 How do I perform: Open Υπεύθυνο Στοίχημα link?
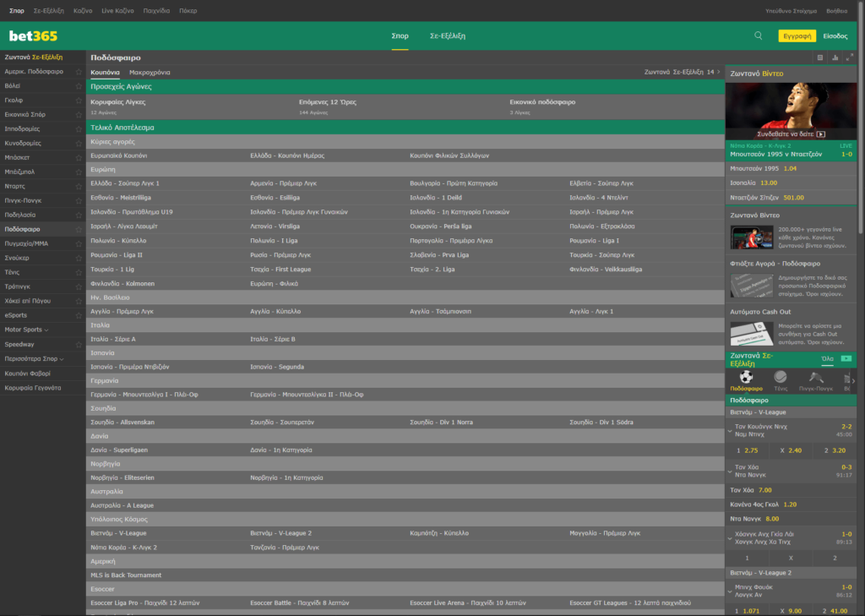(791, 10)
